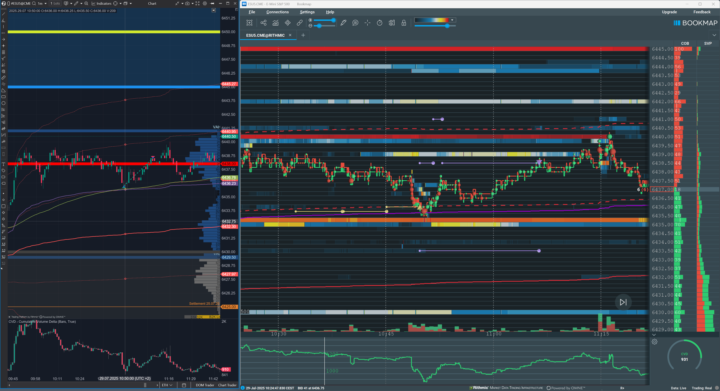Click the fit-to-screen frame icon
720x391 pixels.
point(249,22)
